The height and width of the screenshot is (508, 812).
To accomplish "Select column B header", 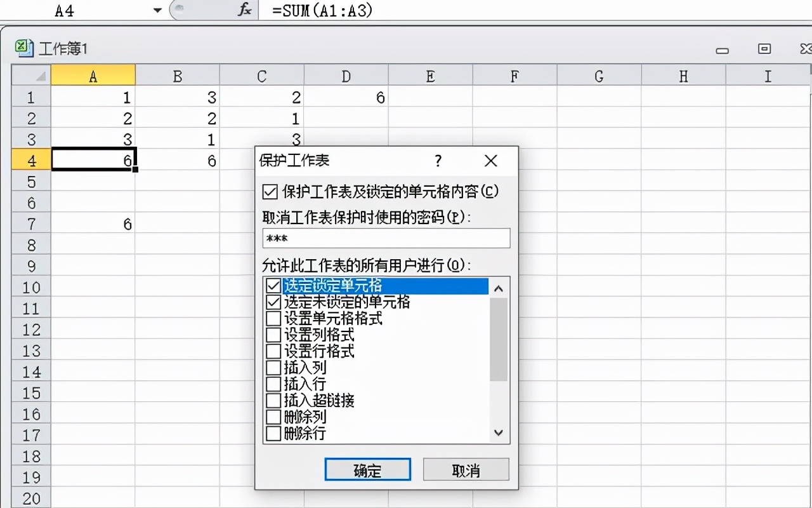I will (x=178, y=76).
